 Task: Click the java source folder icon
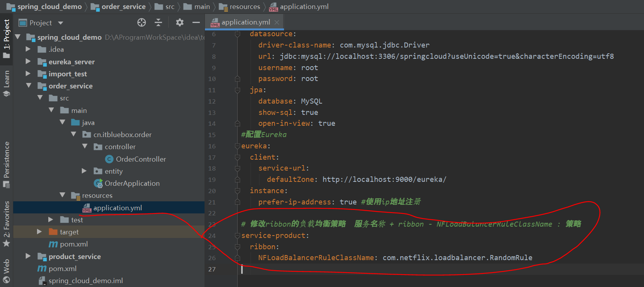click(76, 122)
